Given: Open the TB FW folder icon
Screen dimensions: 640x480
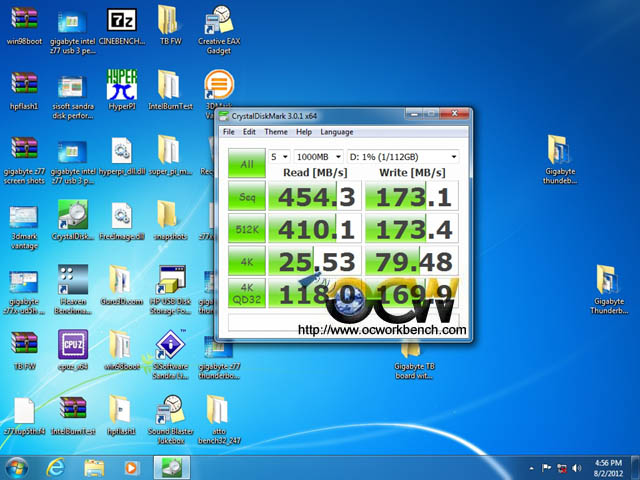Looking at the screenshot, I should 170,20.
